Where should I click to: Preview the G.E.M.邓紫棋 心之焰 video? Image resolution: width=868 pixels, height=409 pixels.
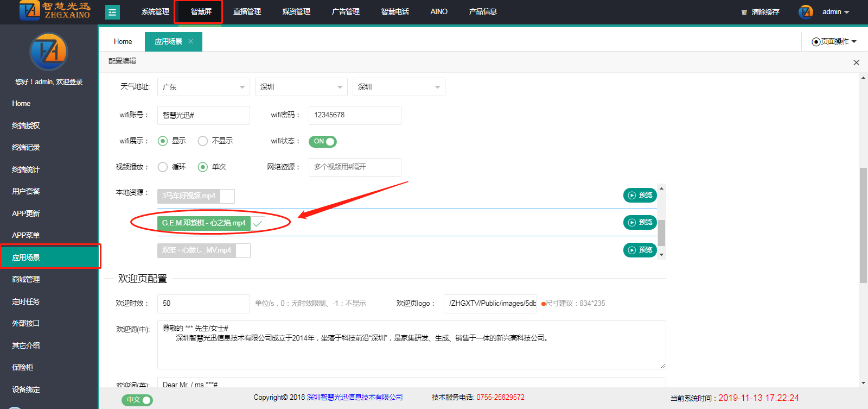coord(640,223)
